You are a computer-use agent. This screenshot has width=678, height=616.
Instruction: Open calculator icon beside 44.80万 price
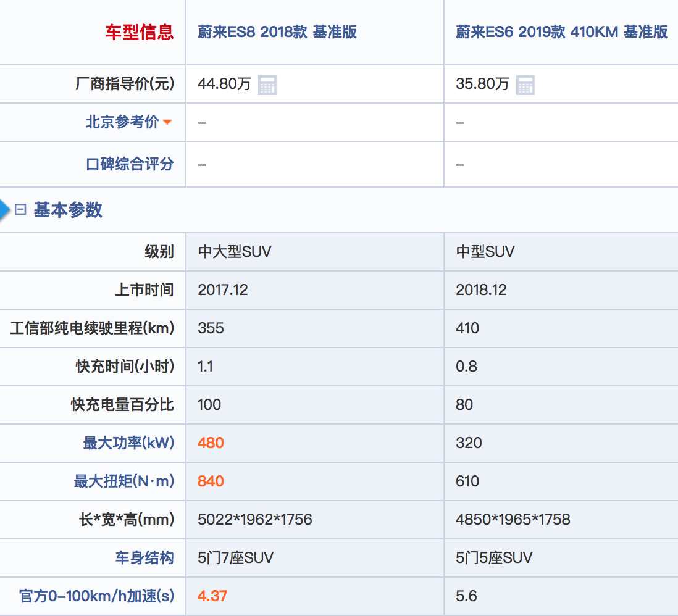point(267,85)
